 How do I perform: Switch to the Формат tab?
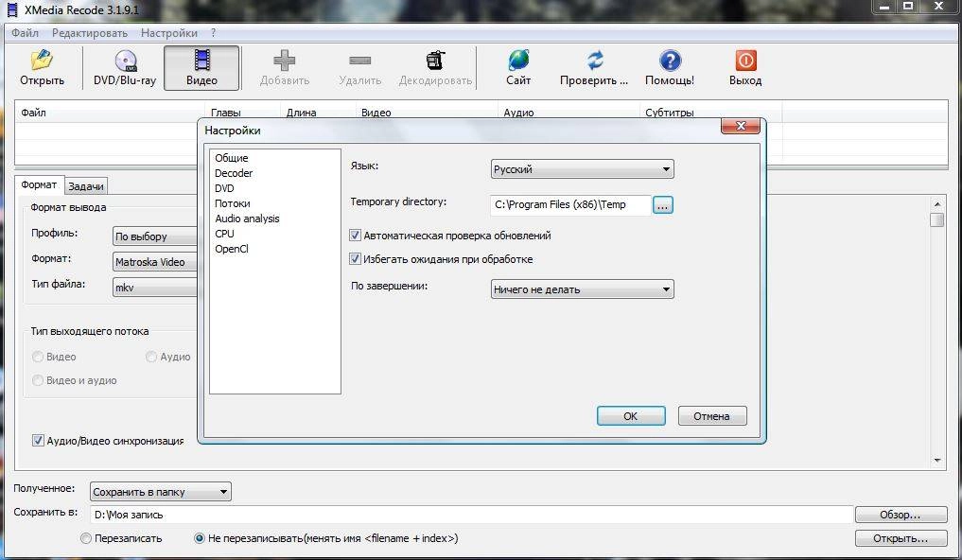point(39,184)
